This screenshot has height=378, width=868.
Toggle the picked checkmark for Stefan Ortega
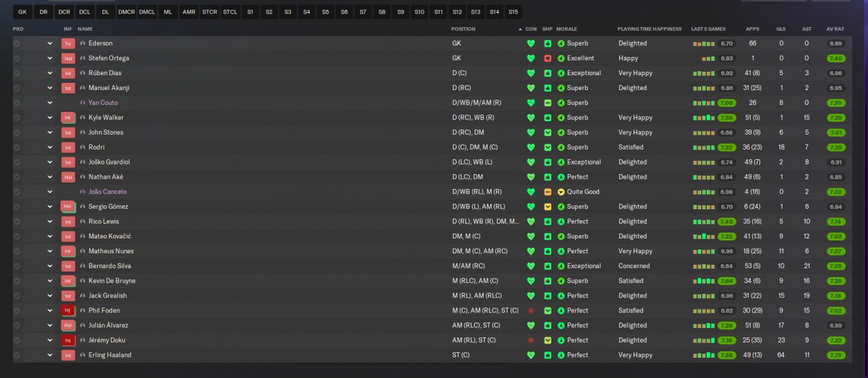[x=17, y=58]
